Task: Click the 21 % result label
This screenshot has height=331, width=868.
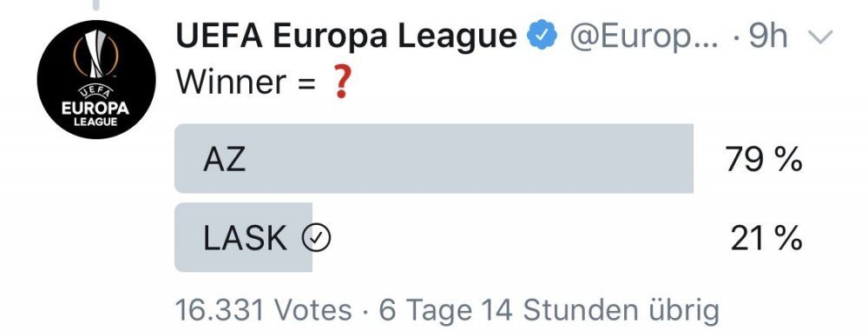Action: click(766, 239)
